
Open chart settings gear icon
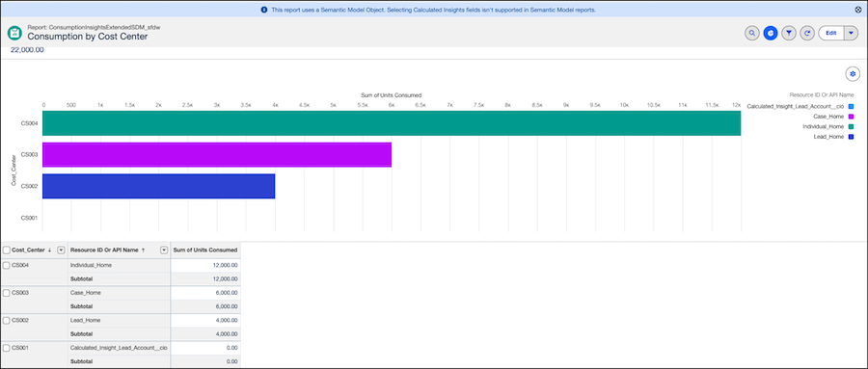(853, 73)
